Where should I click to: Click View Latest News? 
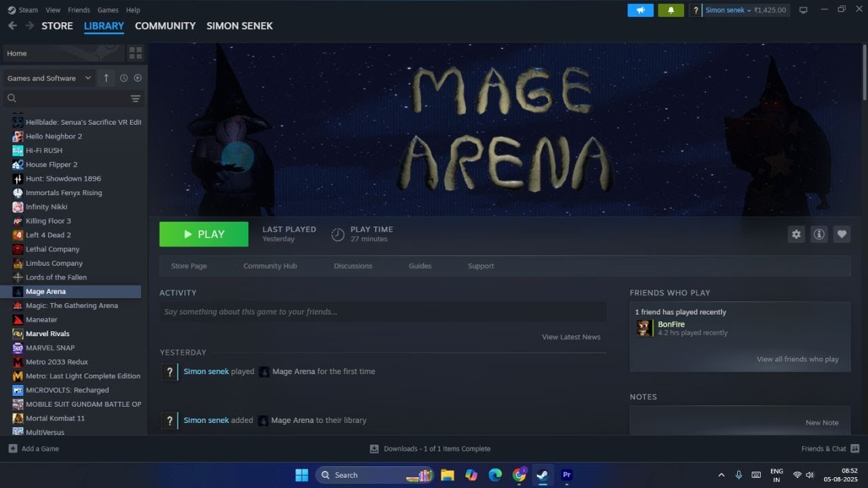(x=571, y=337)
